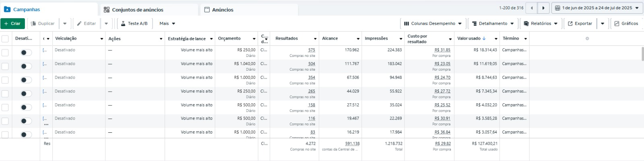Check the R$ 7.345,34 campaign row
Image resolution: width=644 pixels, height=161 pixels.
pos(5,94)
